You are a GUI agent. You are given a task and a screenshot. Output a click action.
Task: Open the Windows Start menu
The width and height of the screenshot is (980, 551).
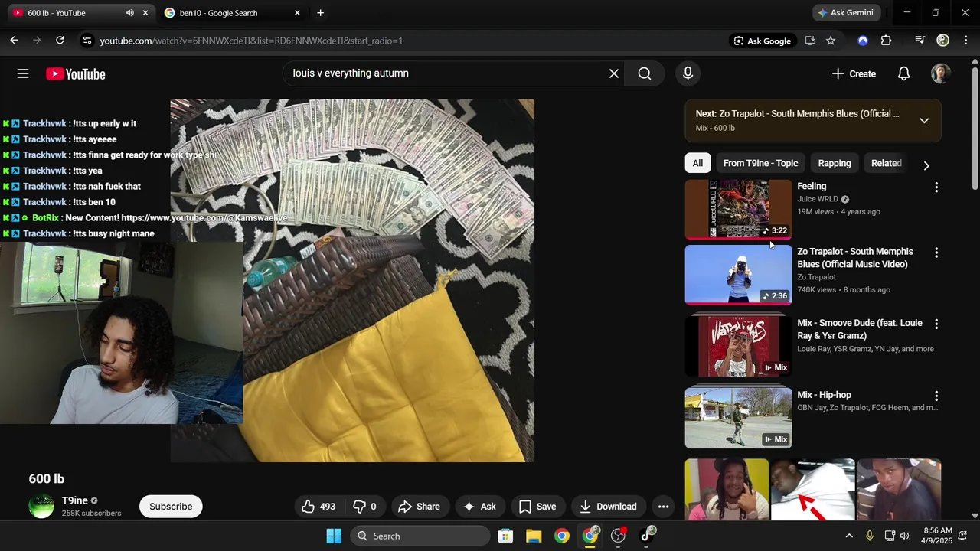(334, 536)
